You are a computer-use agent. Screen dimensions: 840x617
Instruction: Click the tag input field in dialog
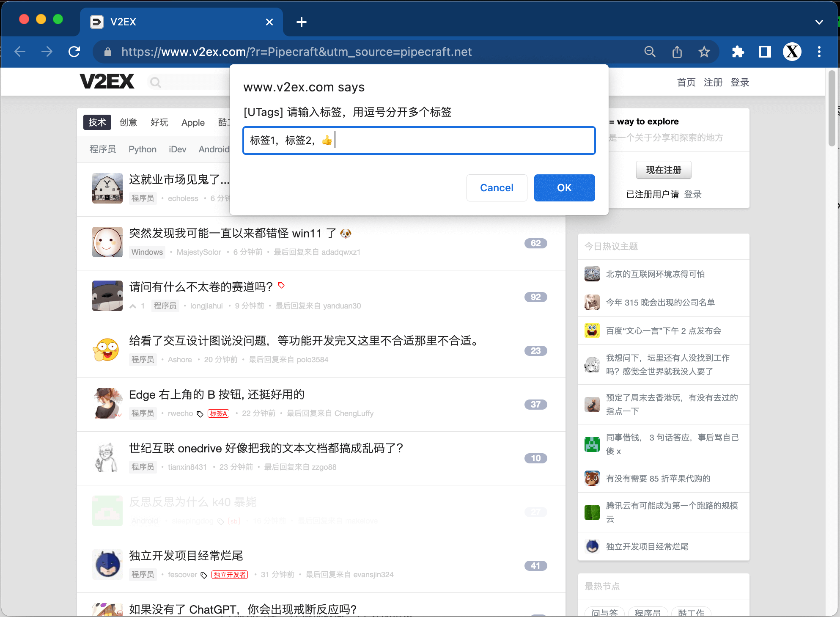coord(419,140)
